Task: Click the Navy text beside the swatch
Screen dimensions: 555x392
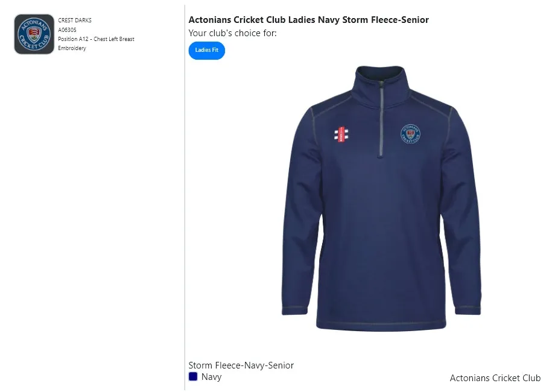Action: [211, 377]
